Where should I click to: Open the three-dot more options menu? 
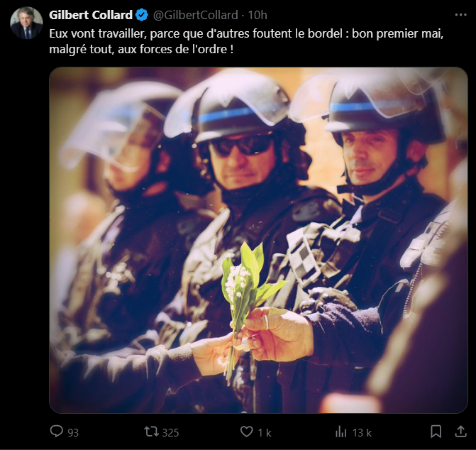coord(461,15)
